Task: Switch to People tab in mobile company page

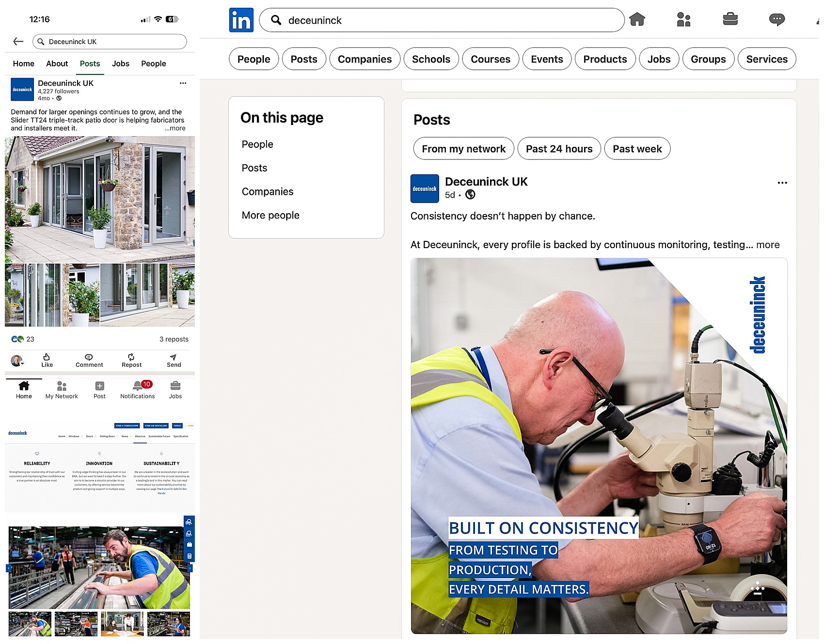Action: click(154, 63)
